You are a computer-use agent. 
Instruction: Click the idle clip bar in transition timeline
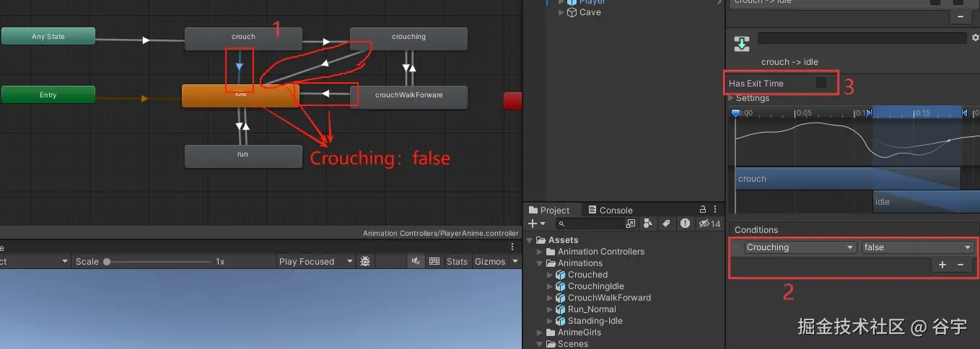(x=926, y=202)
